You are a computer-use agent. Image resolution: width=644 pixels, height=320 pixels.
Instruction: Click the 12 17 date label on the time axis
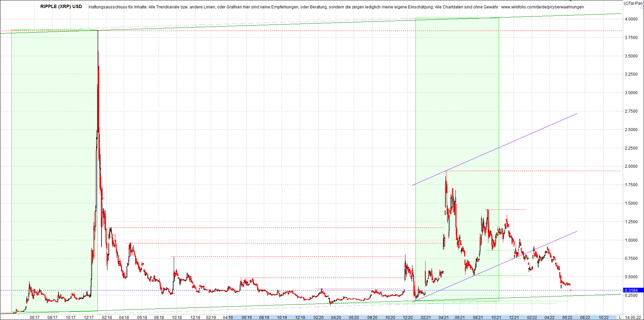[x=89, y=317]
